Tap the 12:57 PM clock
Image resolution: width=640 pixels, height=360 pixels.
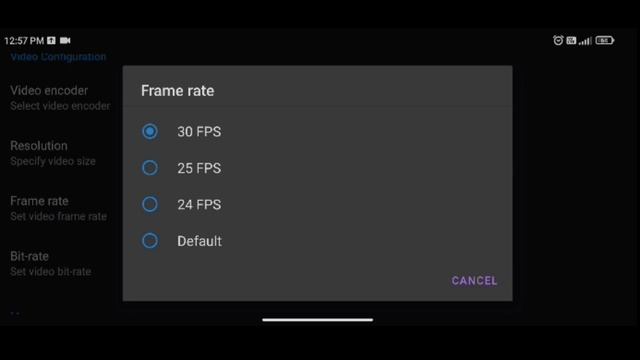click(x=24, y=40)
